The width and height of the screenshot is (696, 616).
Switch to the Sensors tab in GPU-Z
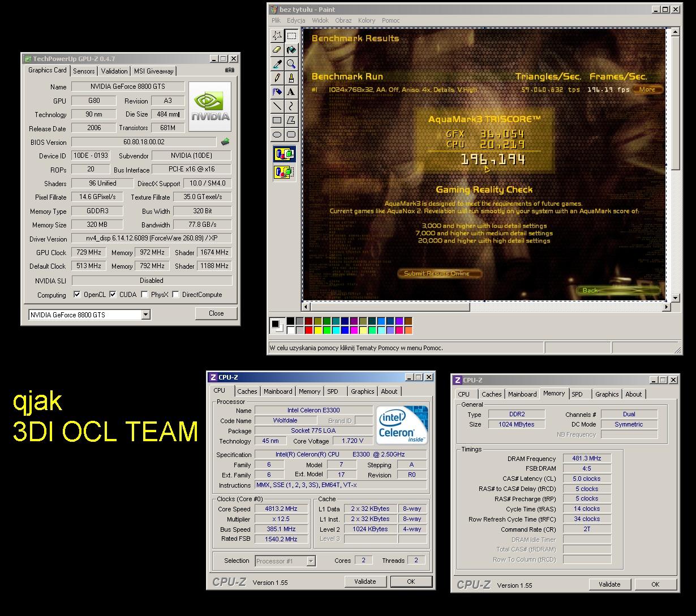click(x=84, y=71)
